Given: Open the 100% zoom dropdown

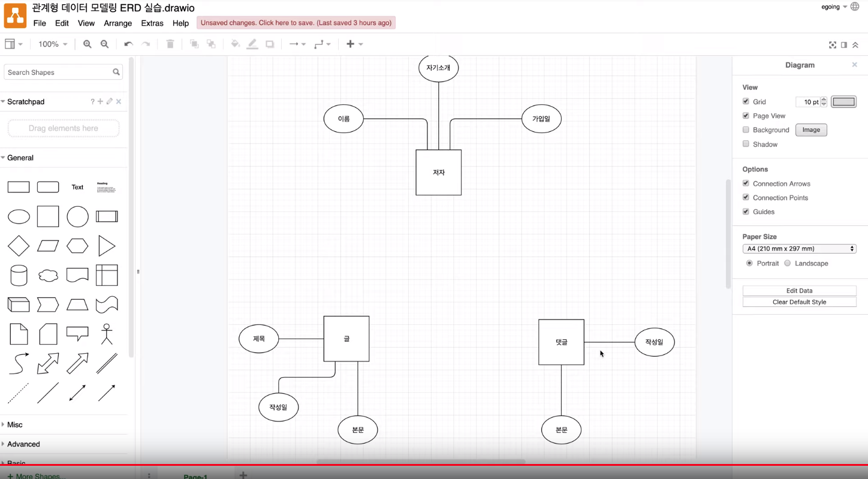Looking at the screenshot, I should click(x=53, y=44).
